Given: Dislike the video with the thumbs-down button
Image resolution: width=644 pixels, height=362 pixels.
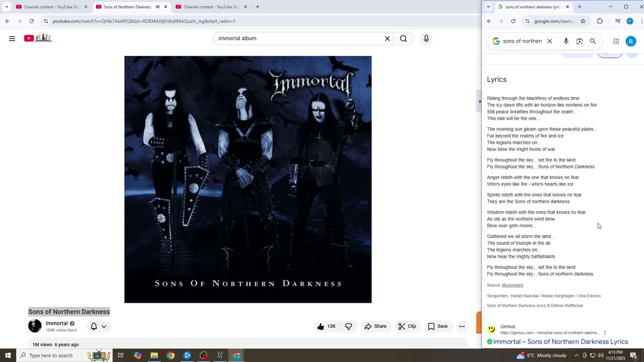Looking at the screenshot, I should point(349,326).
